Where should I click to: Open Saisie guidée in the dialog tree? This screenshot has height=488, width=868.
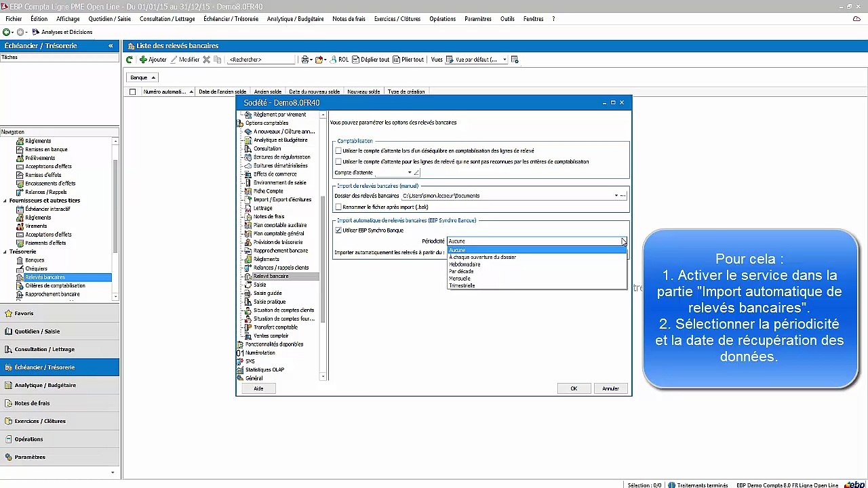267,293
